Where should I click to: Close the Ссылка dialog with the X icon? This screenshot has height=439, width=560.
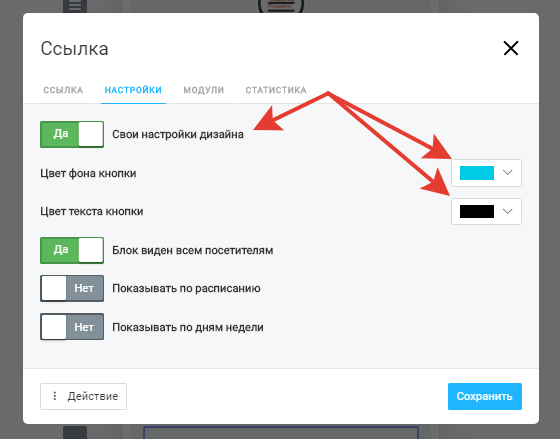click(x=511, y=48)
